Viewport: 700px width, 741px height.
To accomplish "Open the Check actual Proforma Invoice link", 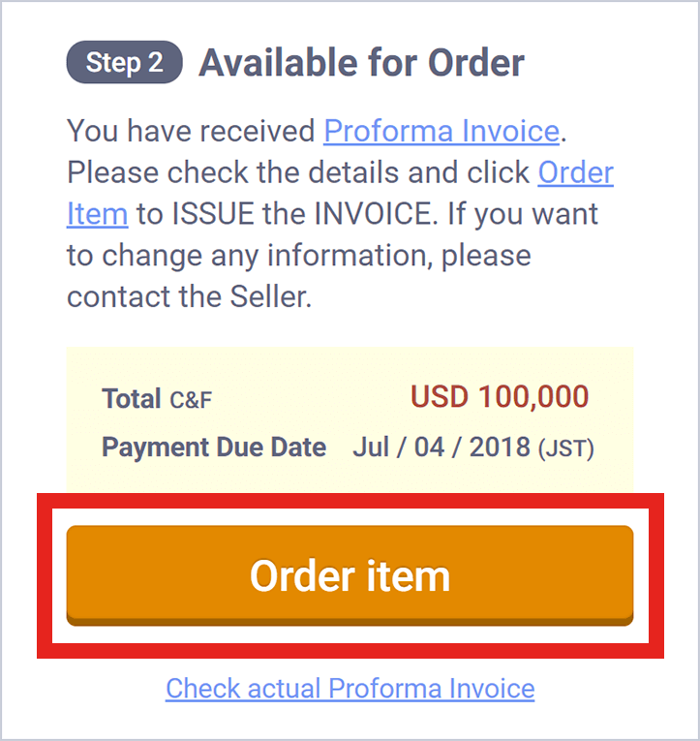I will [x=350, y=689].
